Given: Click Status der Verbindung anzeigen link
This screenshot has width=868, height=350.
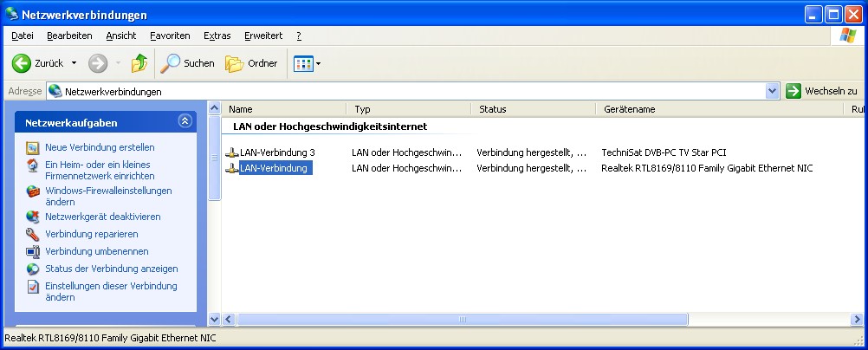Looking at the screenshot, I should (111, 269).
